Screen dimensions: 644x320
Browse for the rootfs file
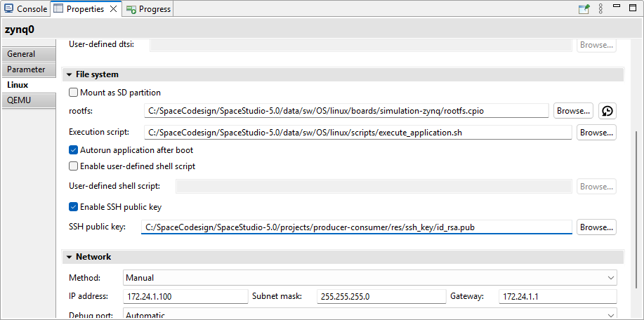[x=573, y=111]
